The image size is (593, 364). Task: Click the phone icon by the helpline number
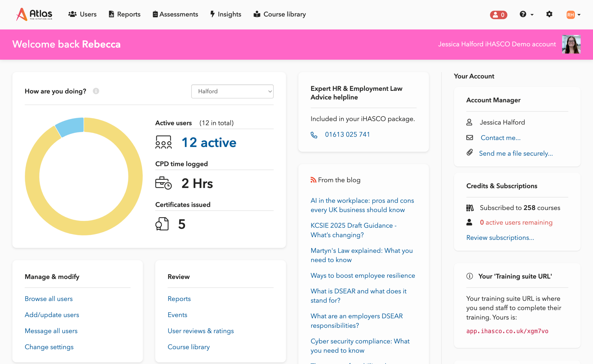314,135
